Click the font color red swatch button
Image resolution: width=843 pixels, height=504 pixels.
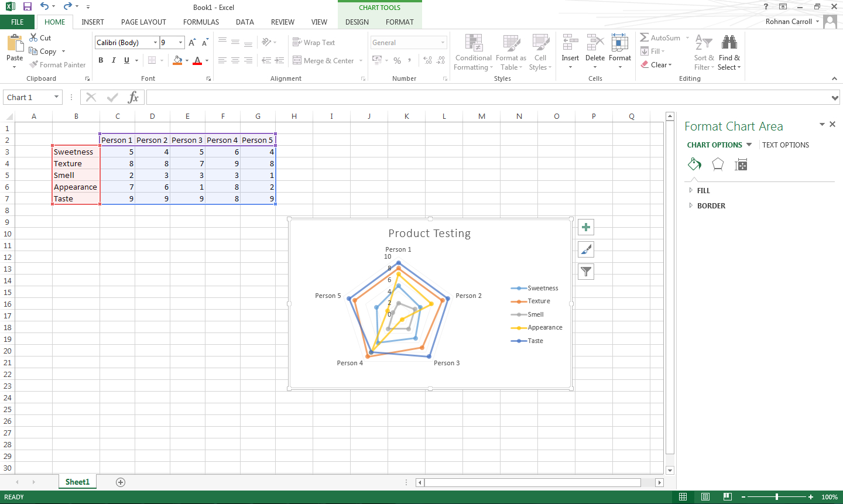click(x=197, y=60)
